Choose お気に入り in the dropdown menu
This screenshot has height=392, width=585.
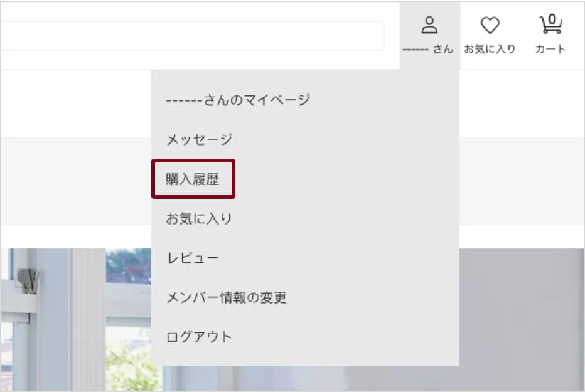[199, 219]
